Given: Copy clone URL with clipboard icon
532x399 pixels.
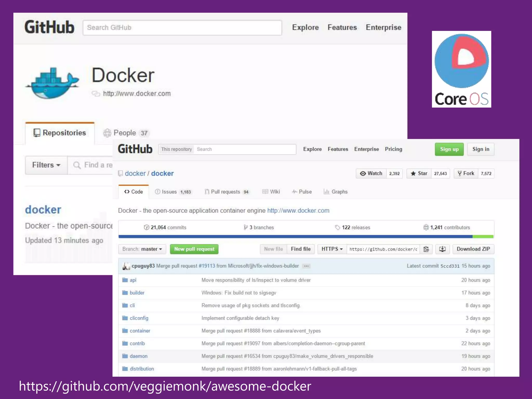Looking at the screenshot, I should coord(426,249).
